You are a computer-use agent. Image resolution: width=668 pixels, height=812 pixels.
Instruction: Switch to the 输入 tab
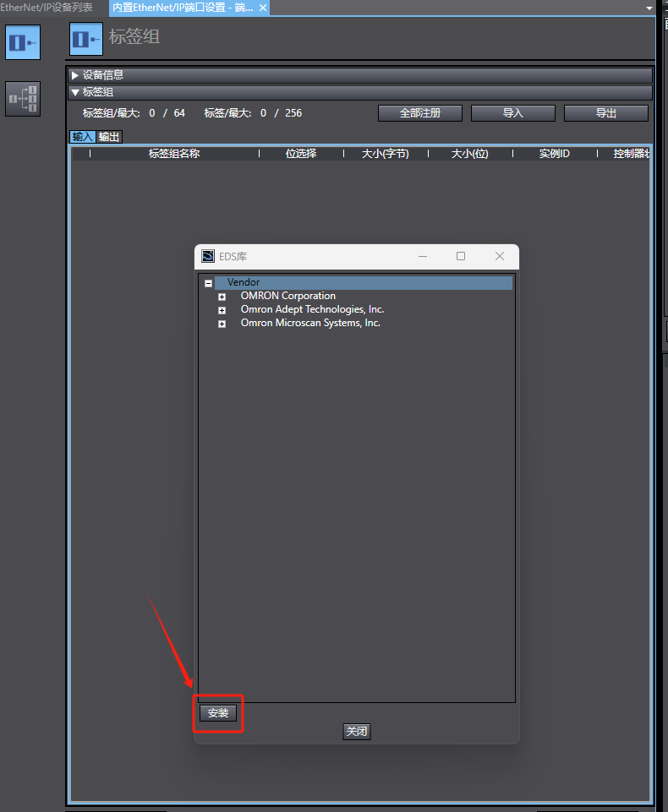(x=82, y=137)
